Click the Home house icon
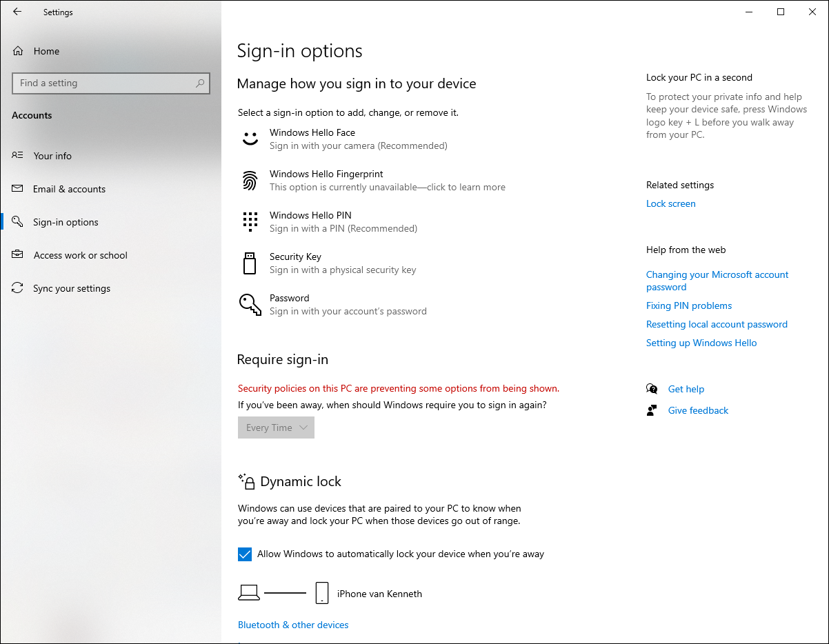829x644 pixels. [x=18, y=51]
